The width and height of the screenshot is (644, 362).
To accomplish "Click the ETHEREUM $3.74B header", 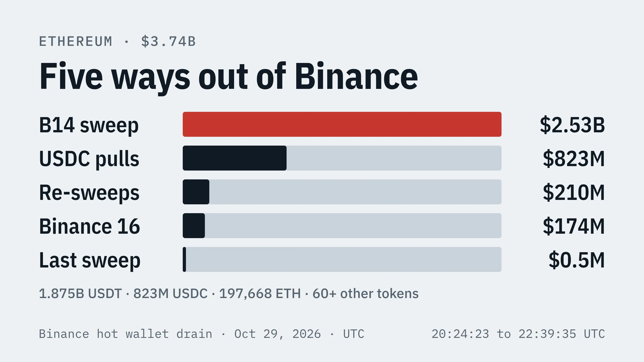I will 117,41.
